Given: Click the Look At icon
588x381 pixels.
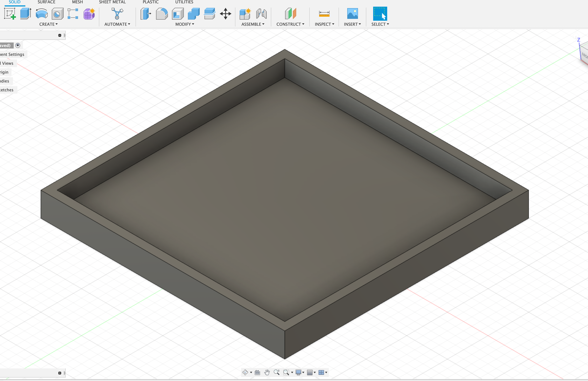Looking at the screenshot, I should [257, 372].
